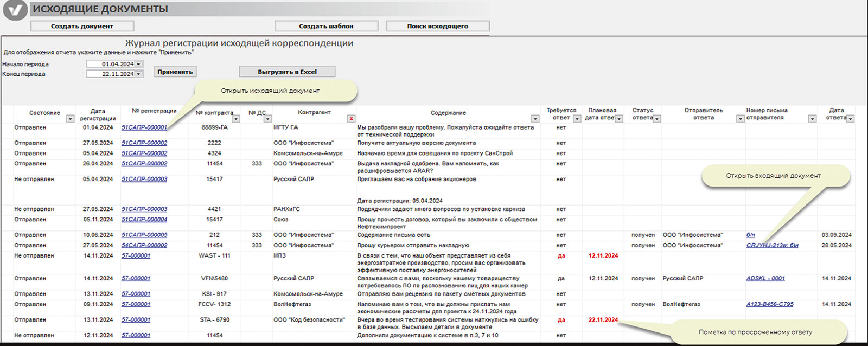Expand the Состояние column filter
This screenshot has height=346, width=868.
pos(70,119)
